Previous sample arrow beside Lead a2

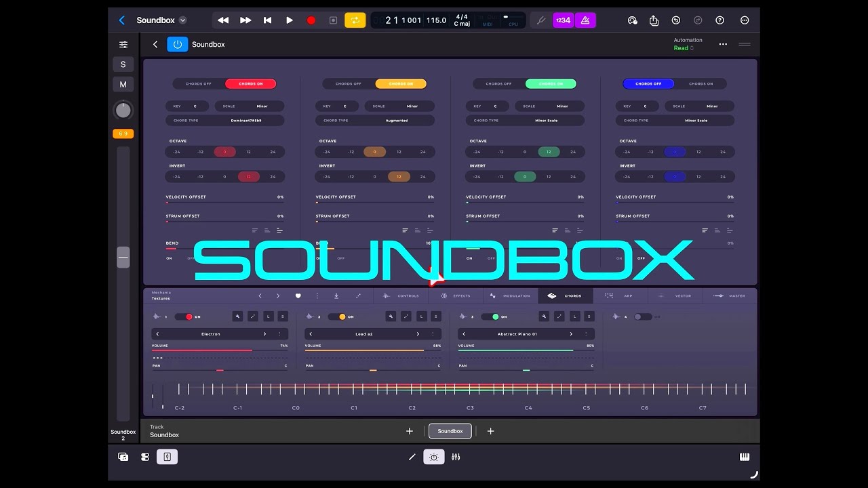click(x=311, y=334)
